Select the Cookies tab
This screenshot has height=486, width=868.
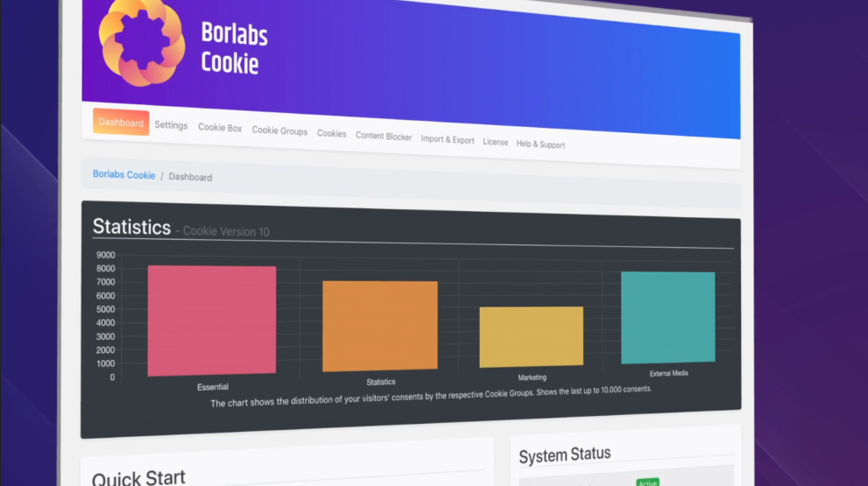pyautogui.click(x=332, y=133)
